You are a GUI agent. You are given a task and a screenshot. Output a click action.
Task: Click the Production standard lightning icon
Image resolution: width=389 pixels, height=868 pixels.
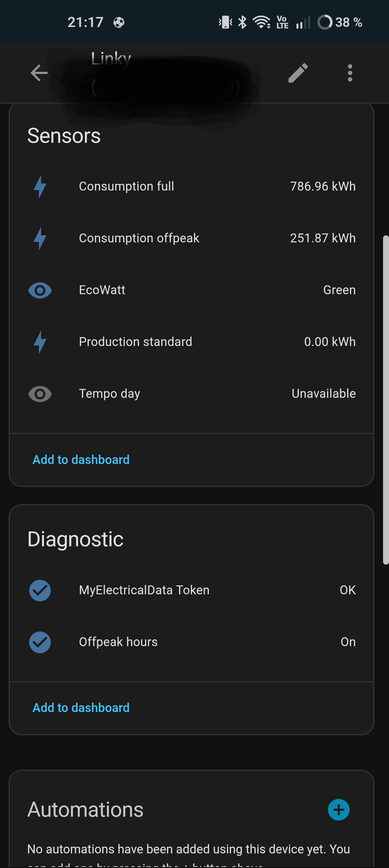[x=40, y=342]
